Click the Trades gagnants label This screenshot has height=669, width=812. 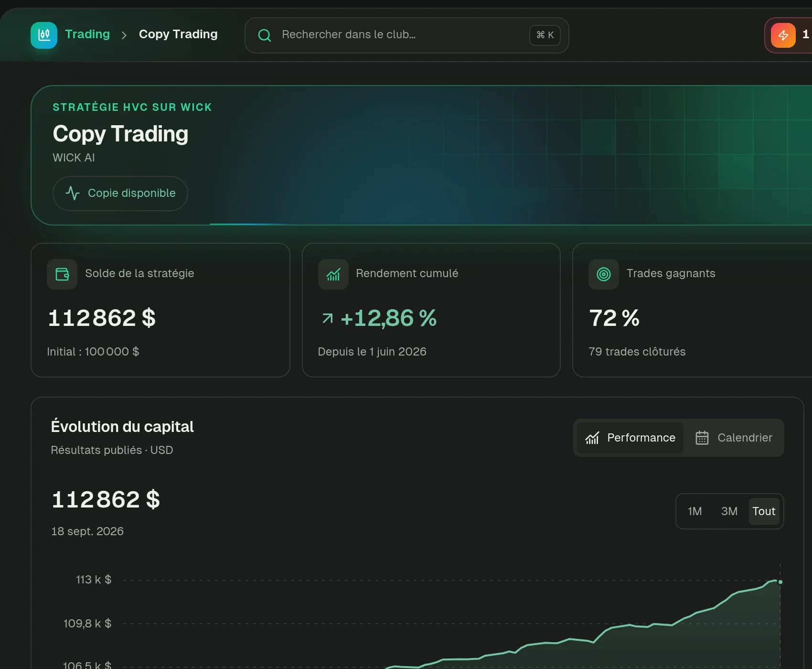click(671, 273)
